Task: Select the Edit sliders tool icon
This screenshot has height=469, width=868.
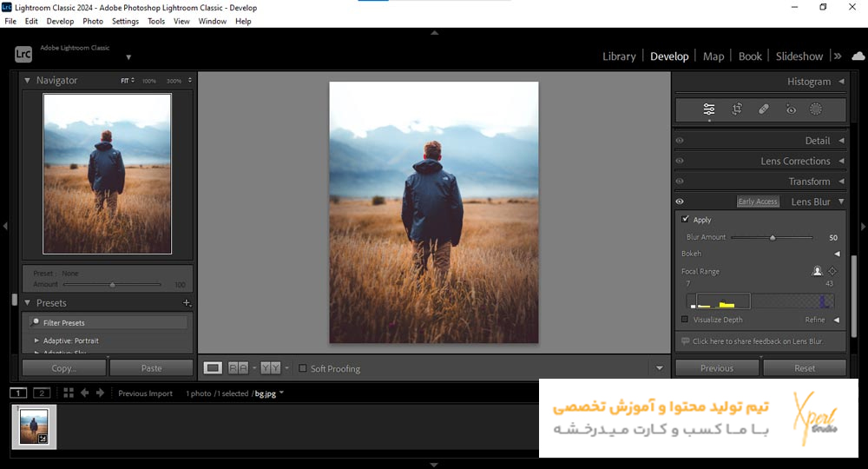Action: coord(708,109)
